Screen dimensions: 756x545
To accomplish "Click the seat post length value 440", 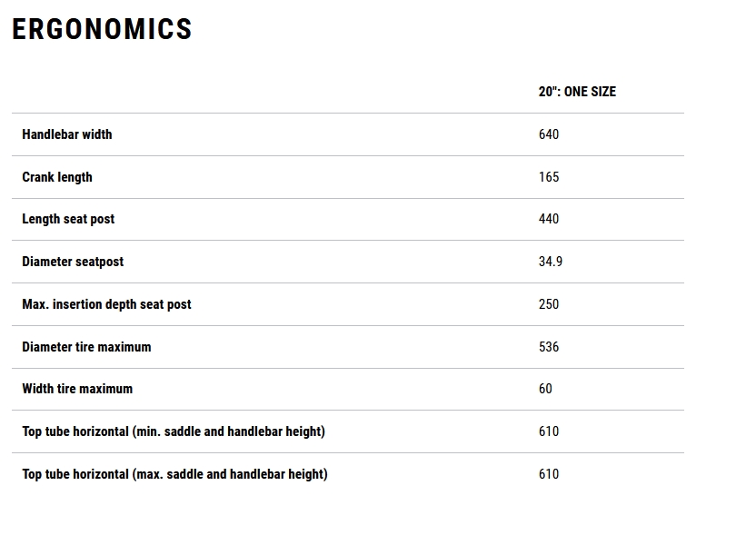I will [x=549, y=219].
